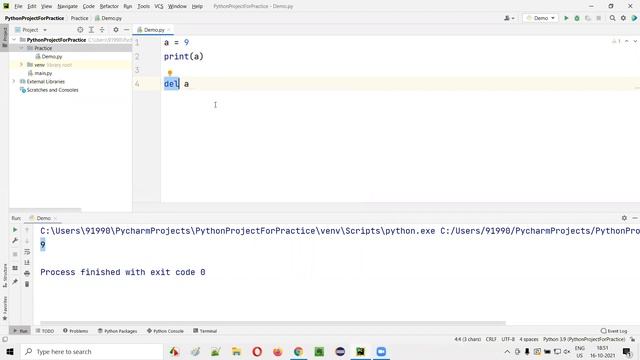Open the VCS menu

pyautogui.click(x=159, y=6)
